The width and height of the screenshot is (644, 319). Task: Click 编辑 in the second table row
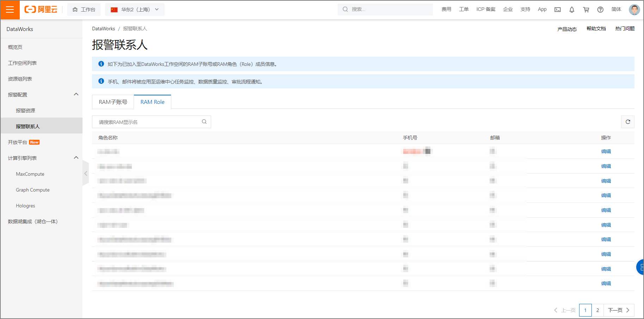pos(606,166)
